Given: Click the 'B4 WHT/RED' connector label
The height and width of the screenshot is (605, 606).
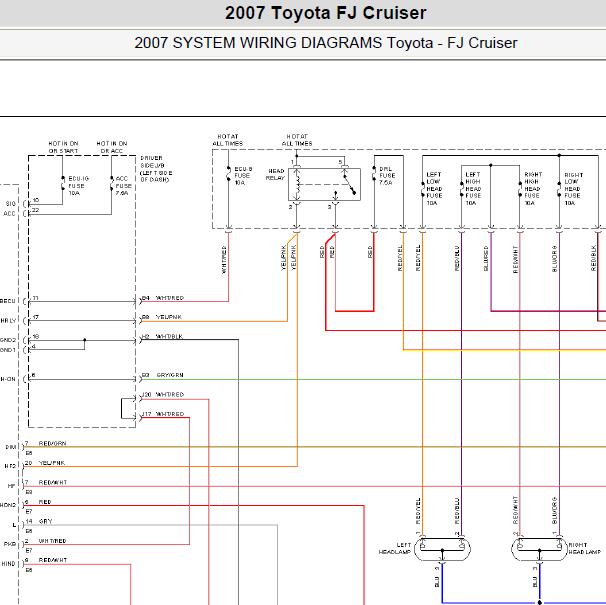Looking at the screenshot, I should pos(163,298).
